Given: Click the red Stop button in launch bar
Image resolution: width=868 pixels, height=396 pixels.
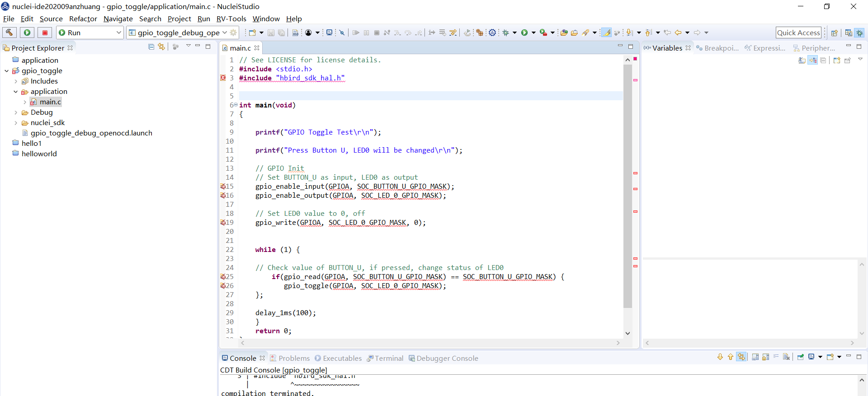Looking at the screenshot, I should tap(45, 33).
